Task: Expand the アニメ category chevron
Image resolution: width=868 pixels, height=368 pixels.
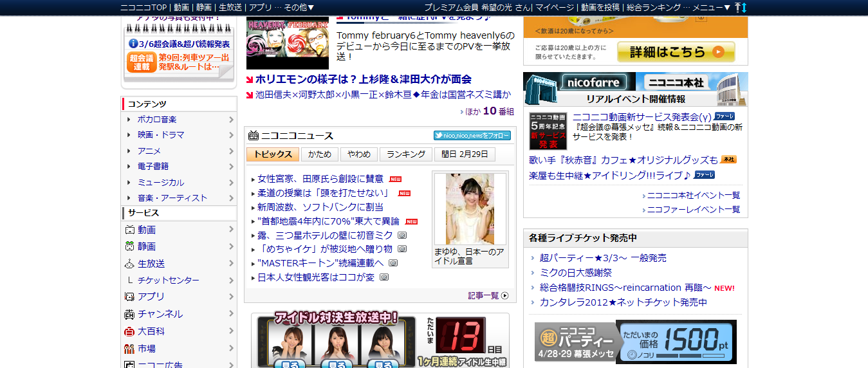Action: [x=231, y=151]
